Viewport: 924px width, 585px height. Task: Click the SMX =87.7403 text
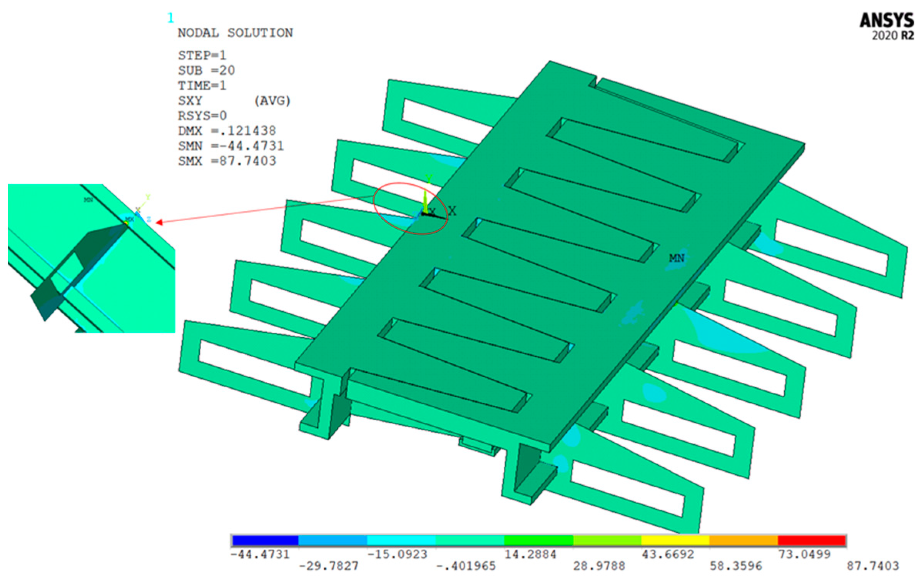227,161
